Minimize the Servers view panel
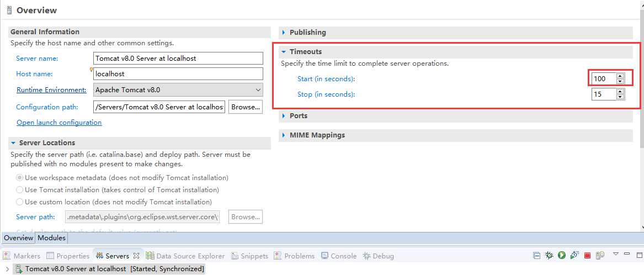644x275 pixels. click(x=627, y=254)
